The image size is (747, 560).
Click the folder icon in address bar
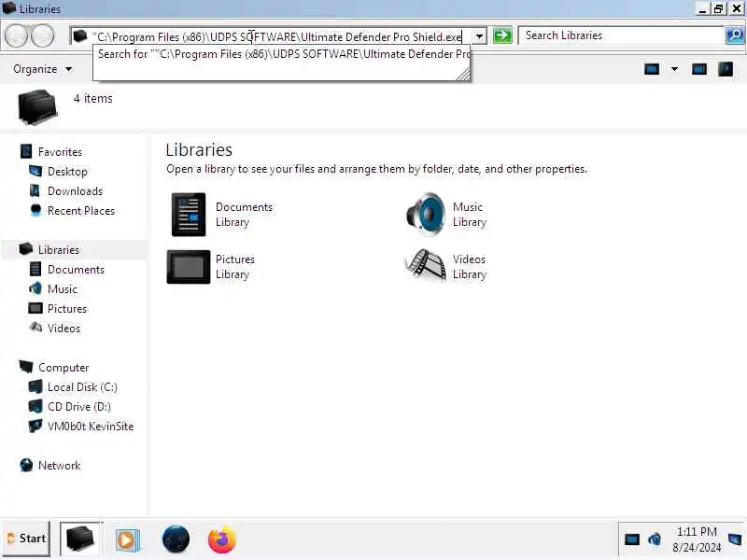coord(80,36)
